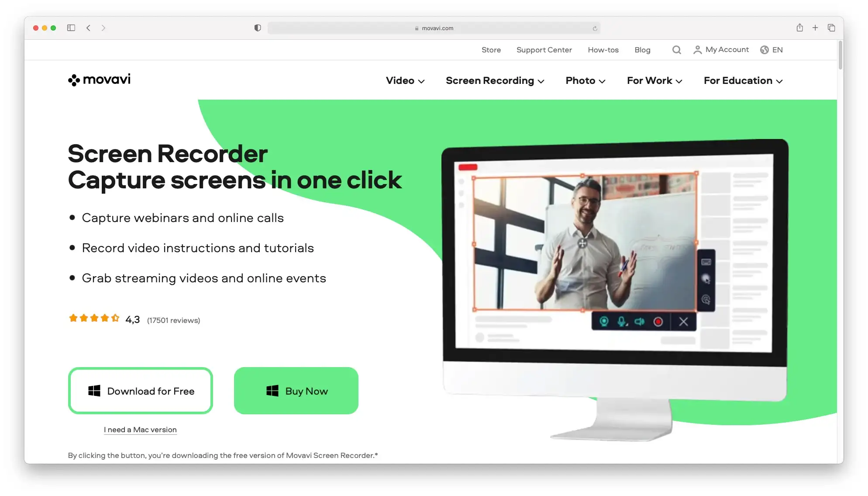Screen dimensions: 868x496
Task: Click the close/stop X icon in recording bar
Action: point(683,322)
